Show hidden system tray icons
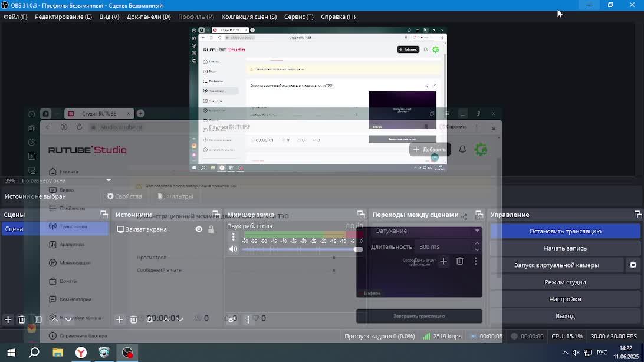 click(x=565, y=353)
